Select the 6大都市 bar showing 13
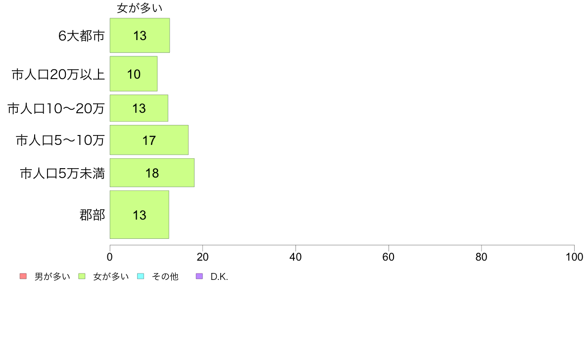 click(x=140, y=35)
